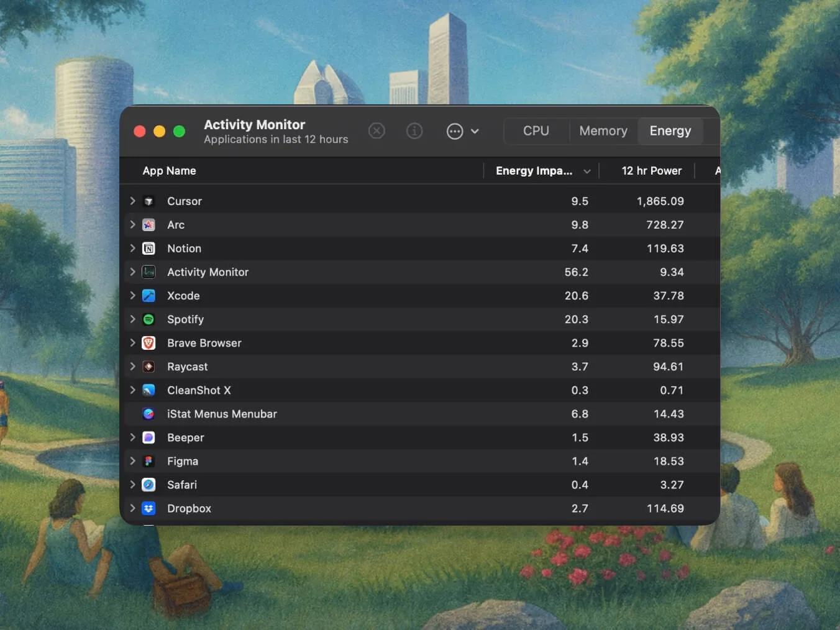Expand the Safari process row
This screenshot has width=840, height=630.
pos(132,484)
